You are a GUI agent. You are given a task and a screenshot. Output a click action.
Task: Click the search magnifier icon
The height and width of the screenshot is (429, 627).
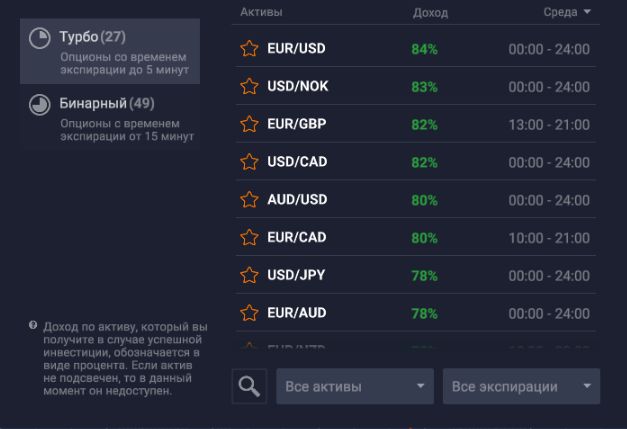[x=247, y=386]
